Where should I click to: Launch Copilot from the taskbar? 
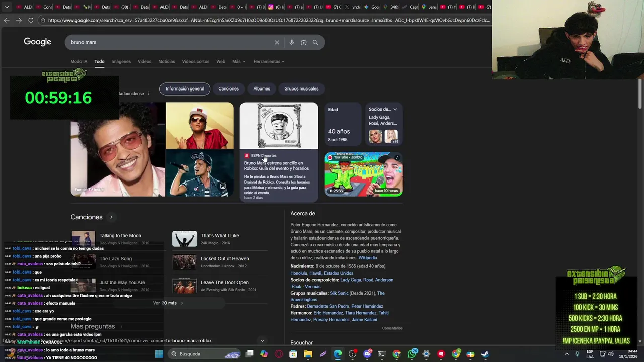click(264, 354)
